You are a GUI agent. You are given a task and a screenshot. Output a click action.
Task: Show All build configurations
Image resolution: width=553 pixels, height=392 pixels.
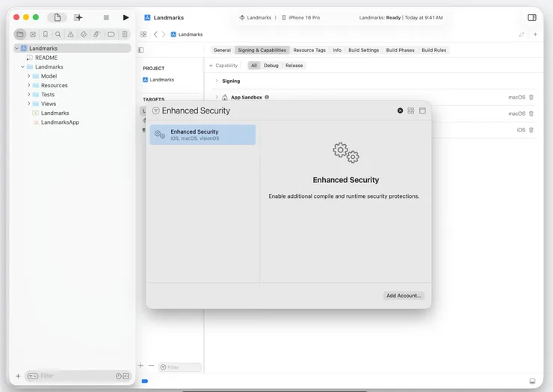254,66
